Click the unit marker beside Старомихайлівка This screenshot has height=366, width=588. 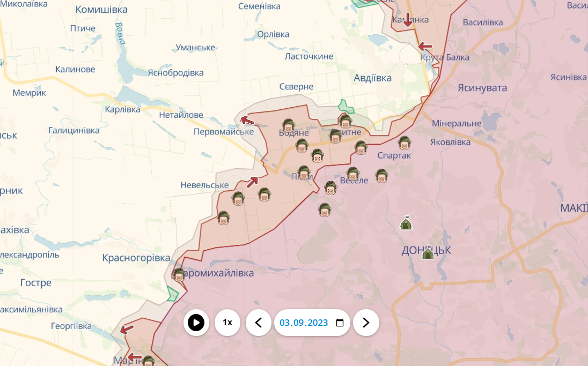point(179,274)
